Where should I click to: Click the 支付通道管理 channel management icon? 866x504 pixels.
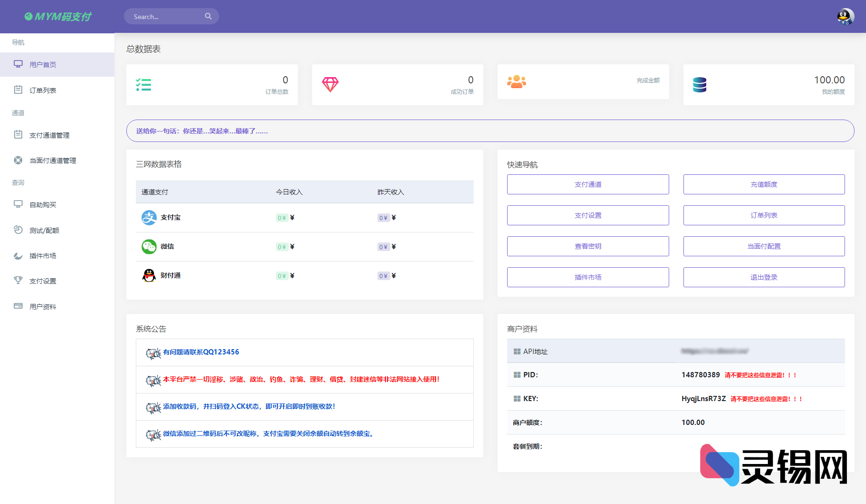18,135
